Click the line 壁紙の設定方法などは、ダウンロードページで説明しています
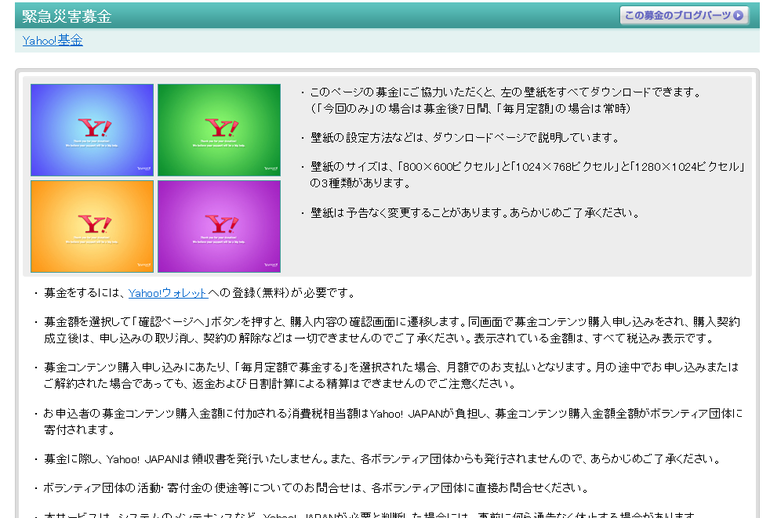Screen dimensions: 770x518 pyautogui.click(x=465, y=138)
